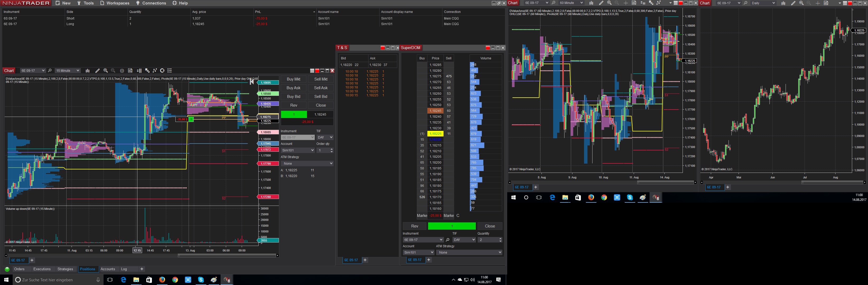The height and width of the screenshot is (285, 868).
Task: Open Chrome from the right monitor taskbar
Action: point(604,197)
